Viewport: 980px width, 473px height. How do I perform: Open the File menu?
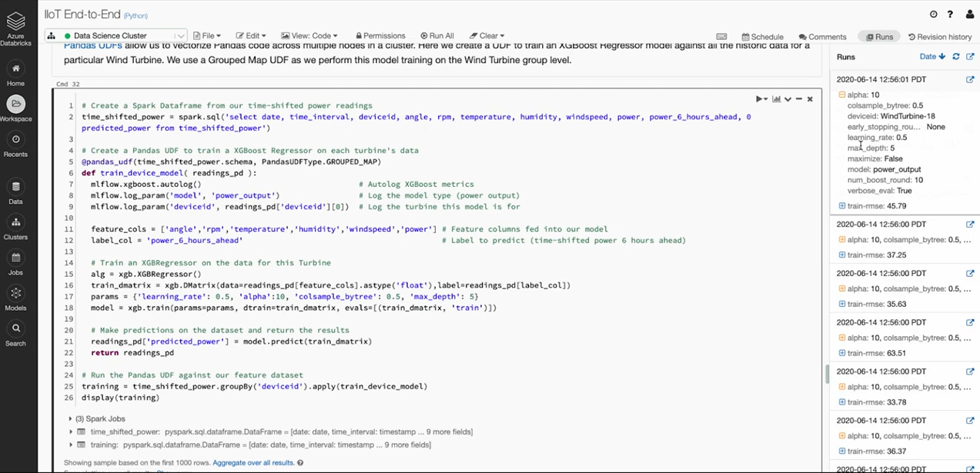tap(207, 36)
